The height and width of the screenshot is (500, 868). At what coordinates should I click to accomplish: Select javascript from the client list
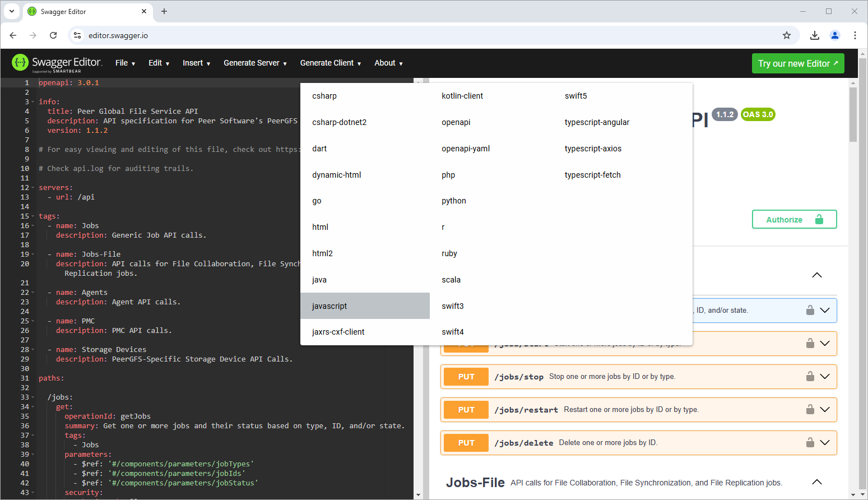point(329,306)
